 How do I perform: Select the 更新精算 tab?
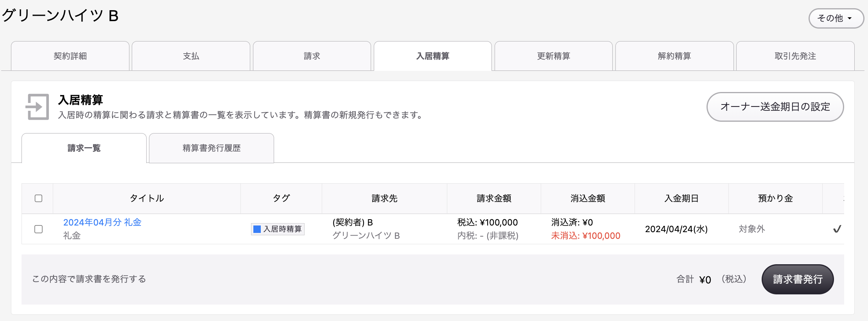(x=553, y=56)
